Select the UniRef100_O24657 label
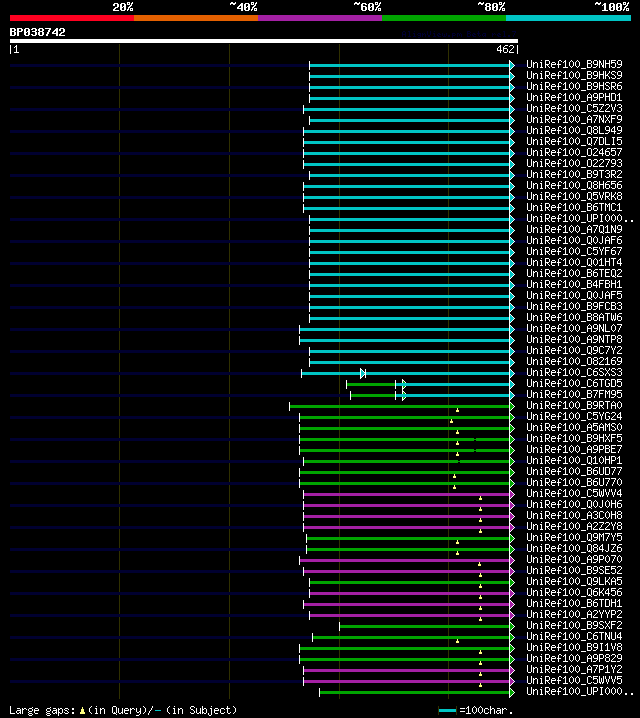 point(574,152)
